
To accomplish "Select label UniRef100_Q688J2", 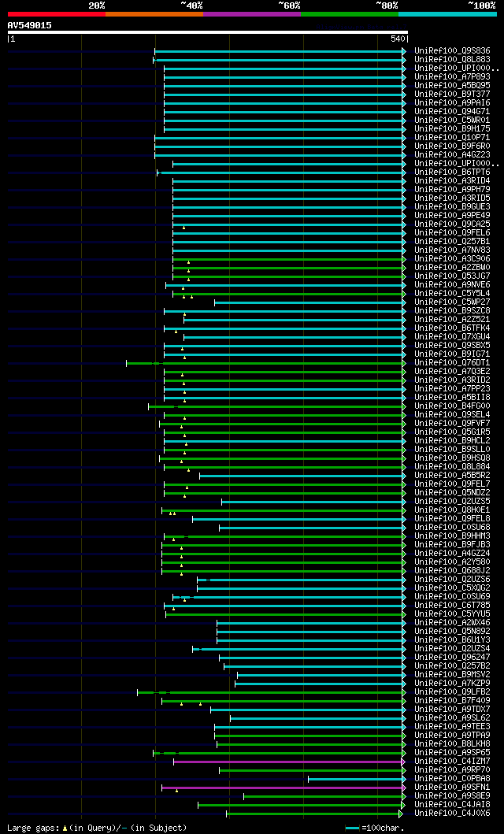I will 453,571.
